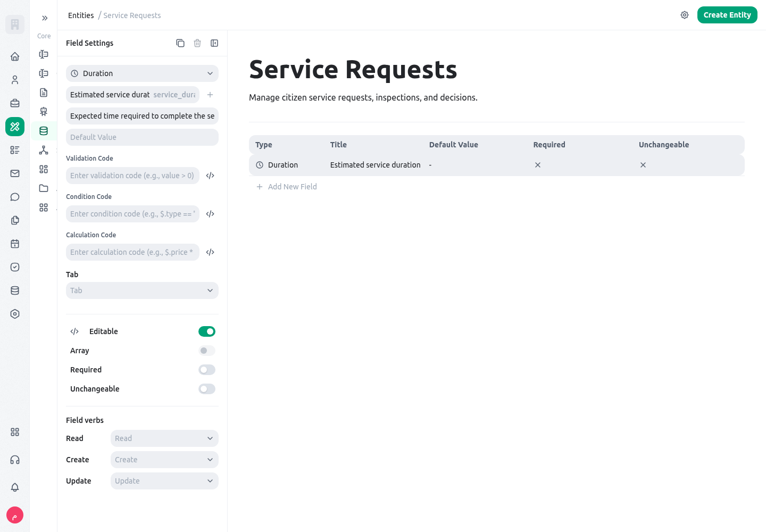Delete the field using trash icon

click(197, 43)
